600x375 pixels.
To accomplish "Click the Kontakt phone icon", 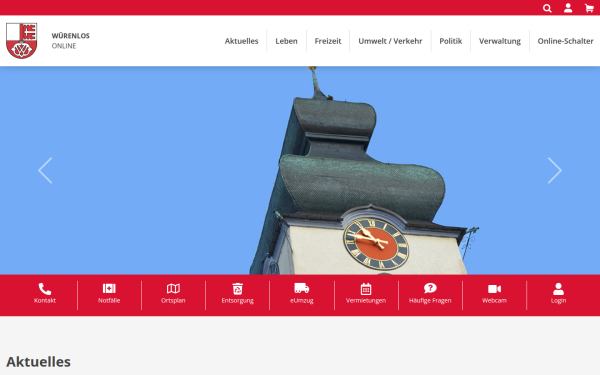I will coord(45,289).
